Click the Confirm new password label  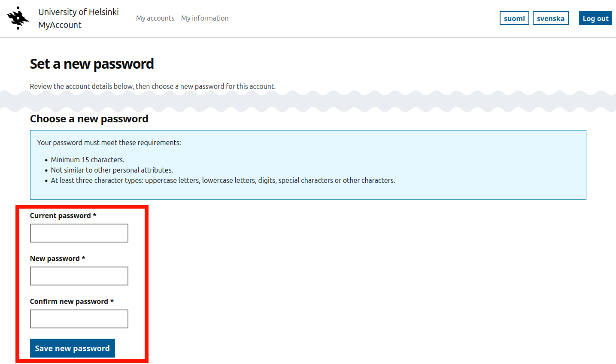point(69,301)
